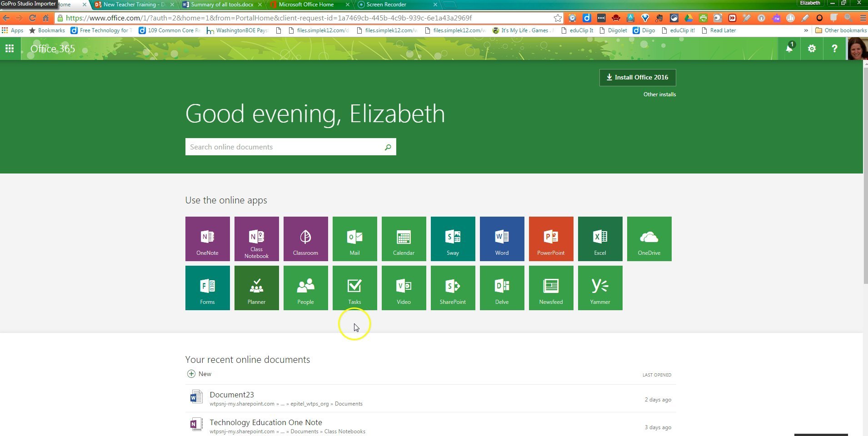Open the Delve tile
868x436 pixels.
pos(501,287)
